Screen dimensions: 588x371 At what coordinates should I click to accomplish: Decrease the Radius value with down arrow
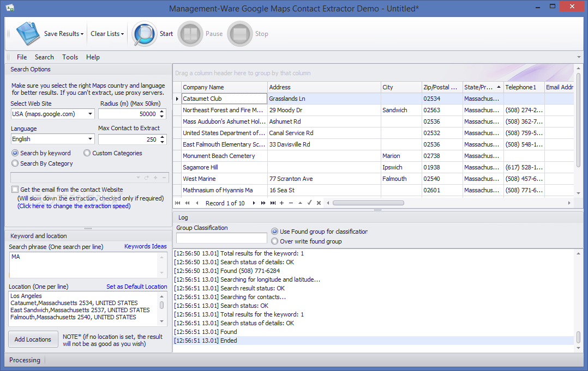[162, 116]
